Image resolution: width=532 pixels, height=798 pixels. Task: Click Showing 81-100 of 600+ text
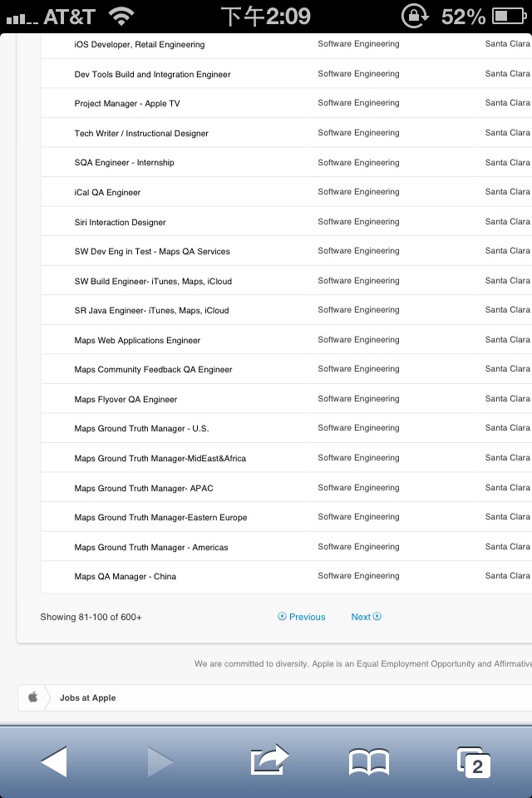(91, 617)
